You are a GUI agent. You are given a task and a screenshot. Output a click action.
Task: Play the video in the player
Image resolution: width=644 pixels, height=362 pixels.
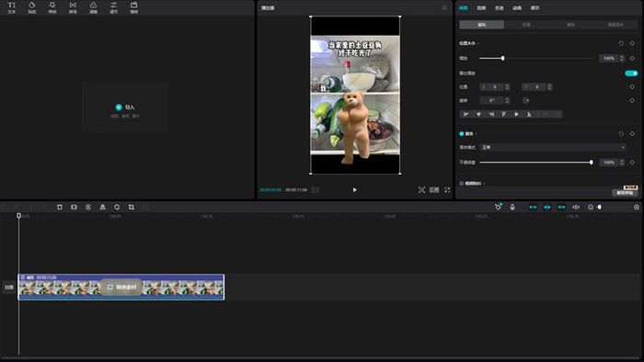point(355,190)
